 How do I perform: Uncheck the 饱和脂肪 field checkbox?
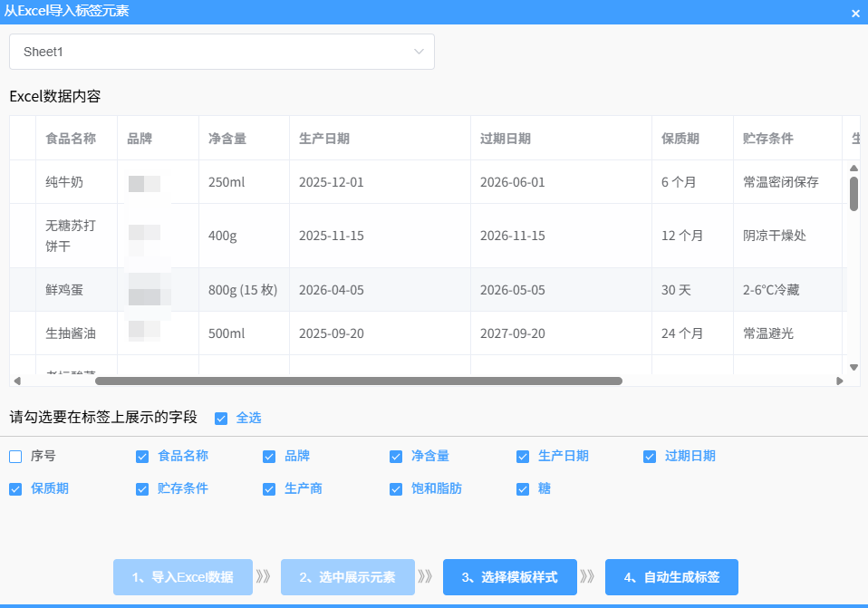click(x=396, y=489)
